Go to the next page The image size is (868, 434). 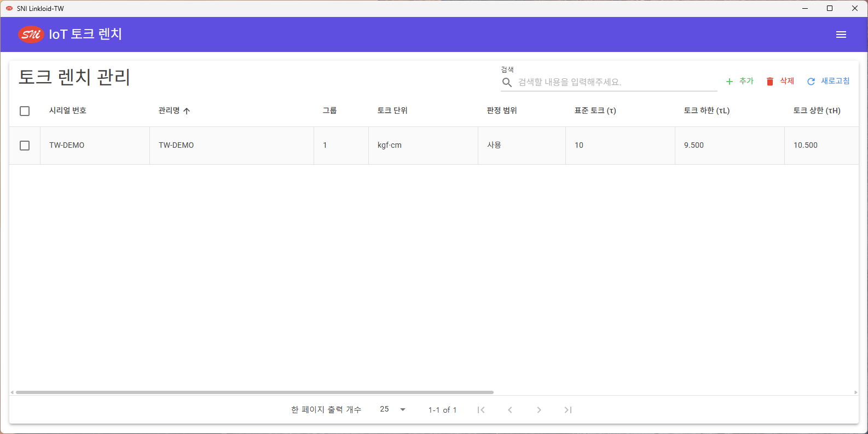(x=539, y=410)
